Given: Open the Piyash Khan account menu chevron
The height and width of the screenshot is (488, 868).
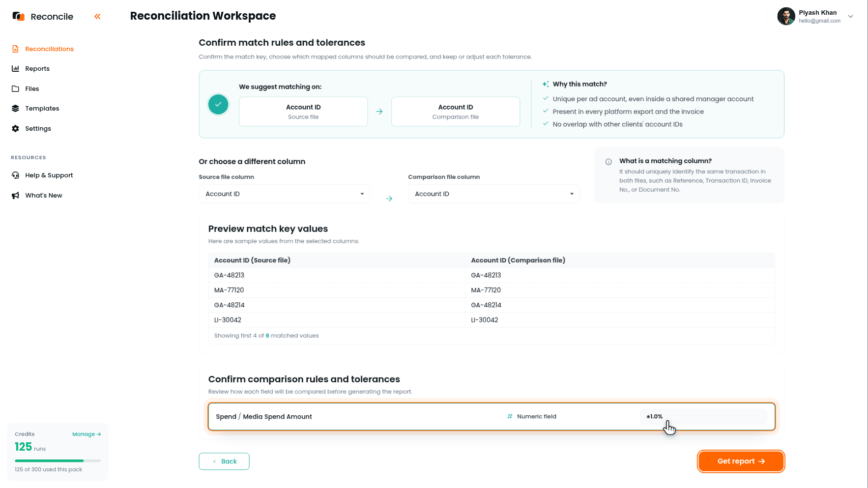Looking at the screenshot, I should [850, 16].
